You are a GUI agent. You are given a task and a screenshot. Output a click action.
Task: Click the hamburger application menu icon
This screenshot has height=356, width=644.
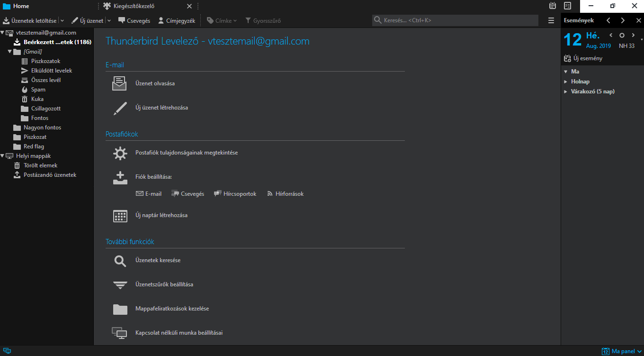(551, 20)
